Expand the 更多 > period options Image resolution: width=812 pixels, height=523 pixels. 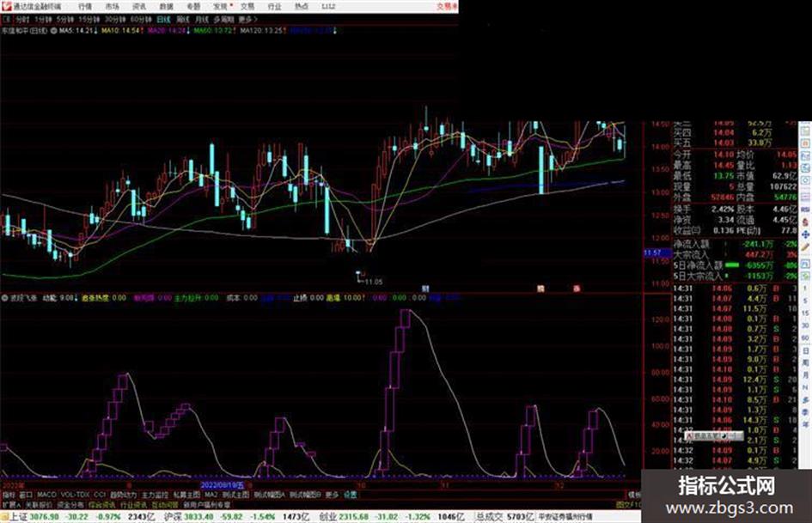(x=248, y=19)
